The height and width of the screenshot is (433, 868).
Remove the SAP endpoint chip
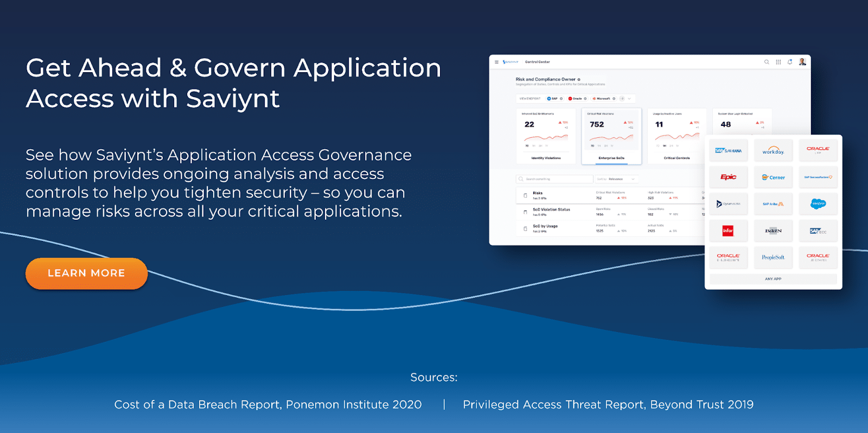[x=561, y=99]
